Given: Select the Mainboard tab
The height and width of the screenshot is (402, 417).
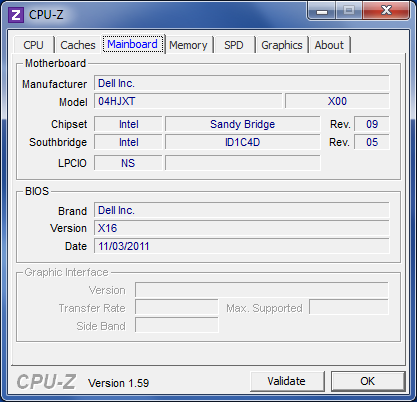Looking at the screenshot, I should [x=133, y=44].
